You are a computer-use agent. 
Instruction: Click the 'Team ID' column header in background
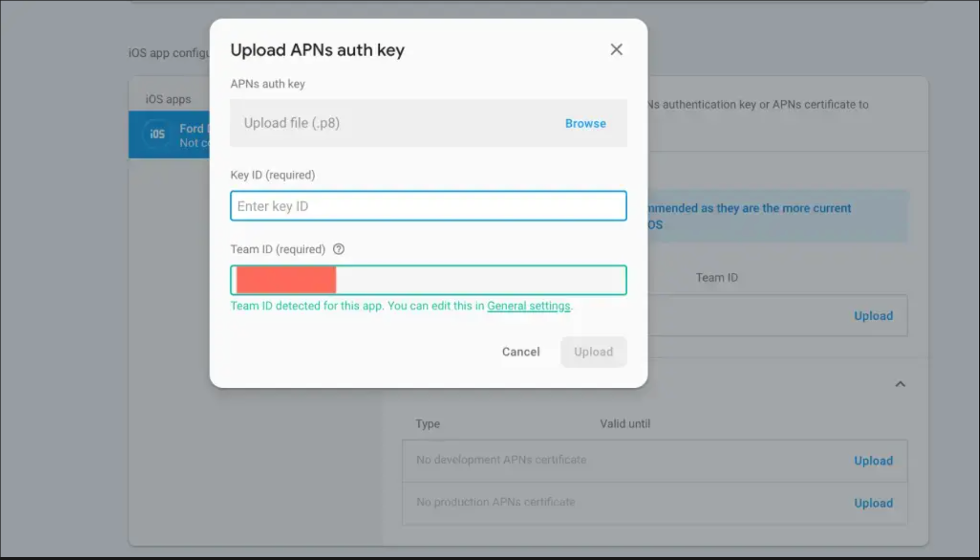716,277
